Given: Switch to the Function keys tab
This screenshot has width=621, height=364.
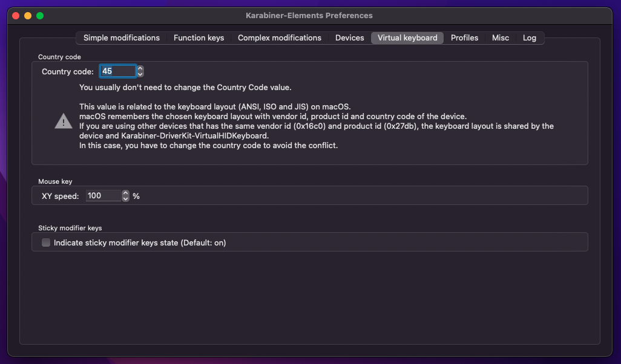Looking at the screenshot, I should [199, 38].
